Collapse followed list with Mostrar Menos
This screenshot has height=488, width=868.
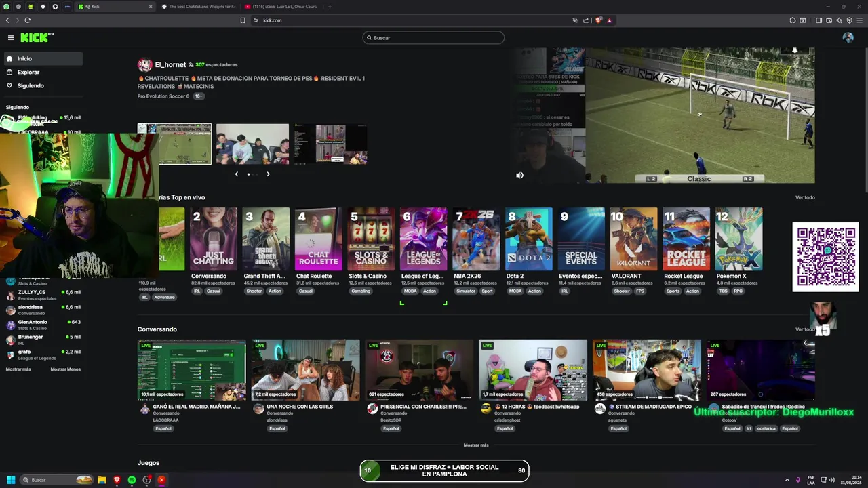65,369
